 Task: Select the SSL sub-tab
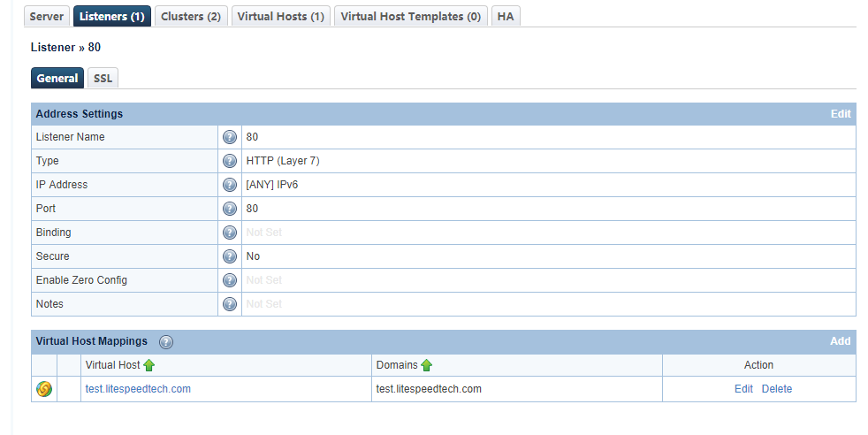(103, 78)
